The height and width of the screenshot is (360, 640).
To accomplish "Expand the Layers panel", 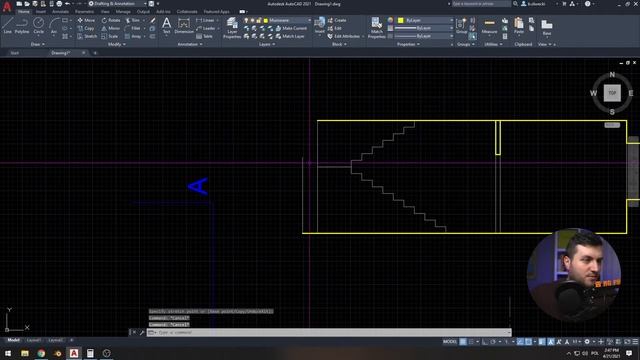I will (x=267, y=44).
